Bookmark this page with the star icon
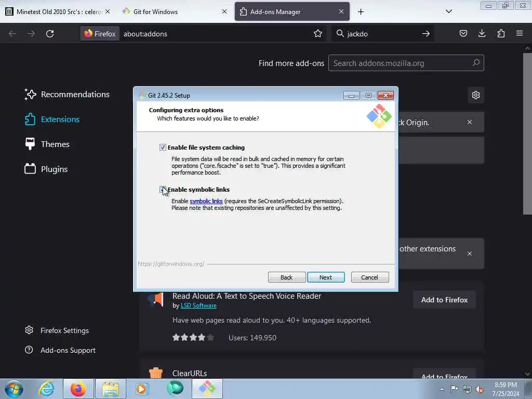Screen dimensions: 532x399 point(318,33)
